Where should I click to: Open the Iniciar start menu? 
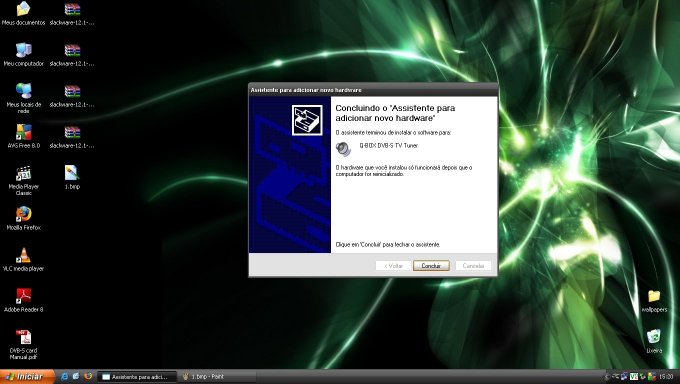[27, 377]
